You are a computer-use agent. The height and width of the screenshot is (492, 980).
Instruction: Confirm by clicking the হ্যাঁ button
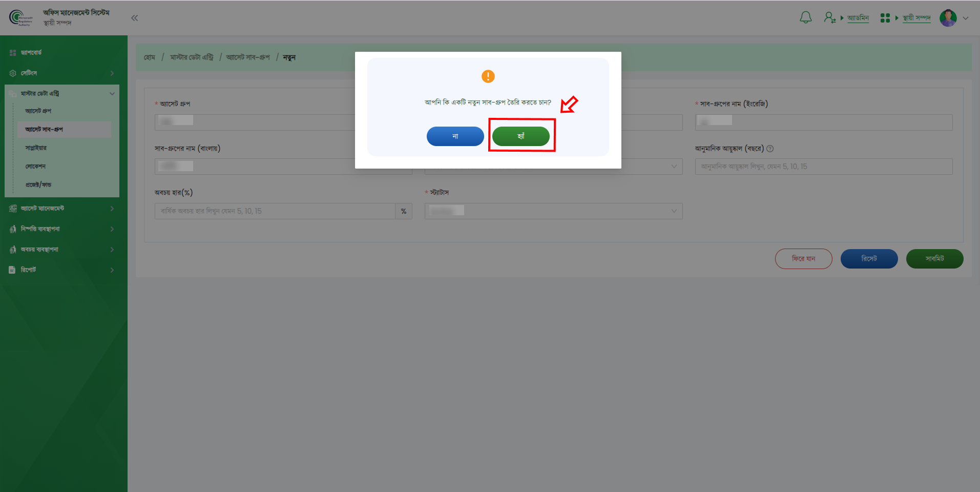point(520,136)
